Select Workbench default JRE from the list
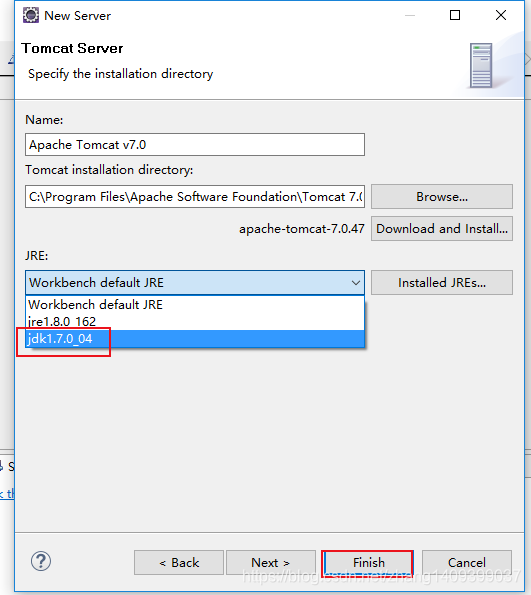This screenshot has width=531, height=595. click(195, 305)
